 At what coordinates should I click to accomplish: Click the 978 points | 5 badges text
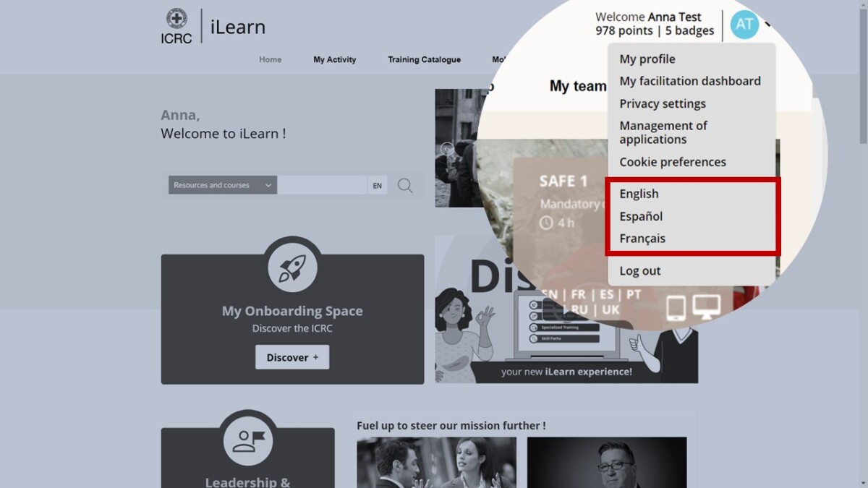(x=655, y=31)
